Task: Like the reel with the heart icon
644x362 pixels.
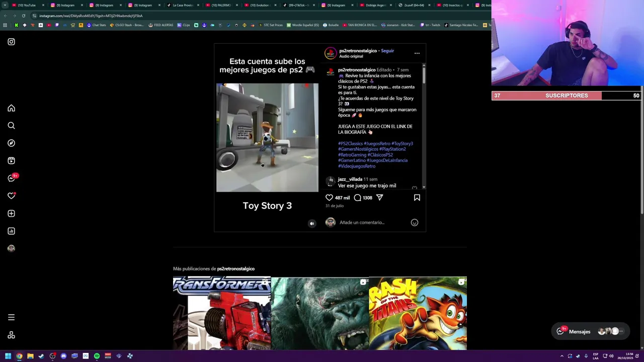Action: 329,198
